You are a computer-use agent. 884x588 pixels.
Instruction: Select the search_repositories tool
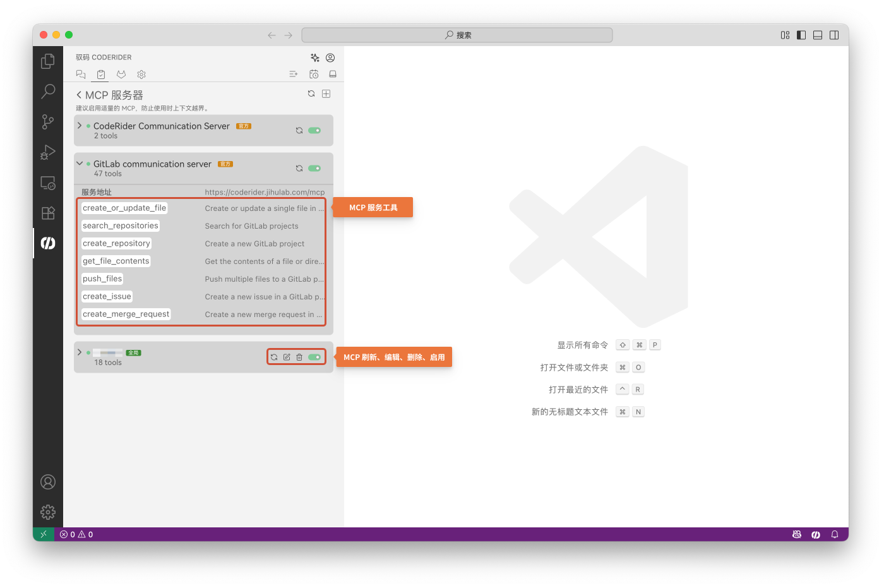coord(121,225)
